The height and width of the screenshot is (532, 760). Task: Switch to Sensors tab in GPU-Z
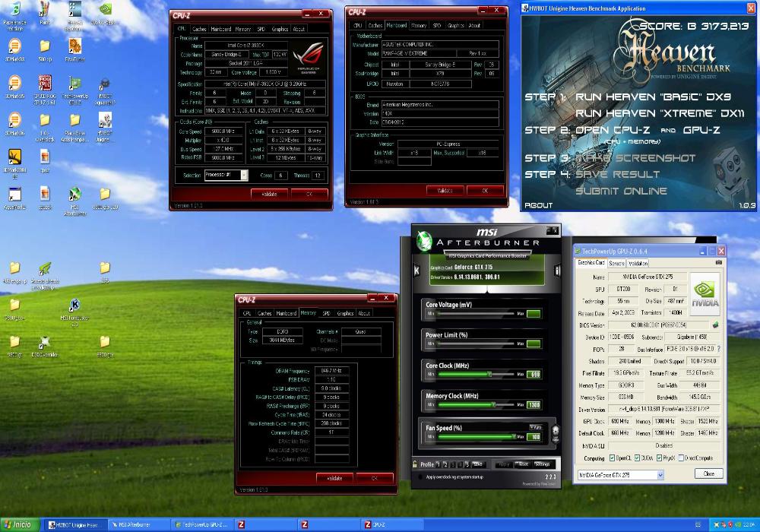pyautogui.click(x=616, y=263)
